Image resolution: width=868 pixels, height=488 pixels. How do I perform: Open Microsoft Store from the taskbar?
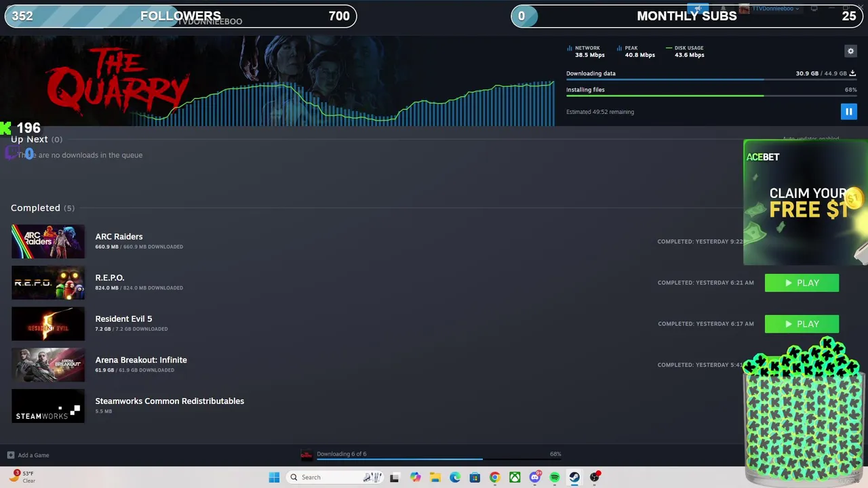tap(475, 477)
